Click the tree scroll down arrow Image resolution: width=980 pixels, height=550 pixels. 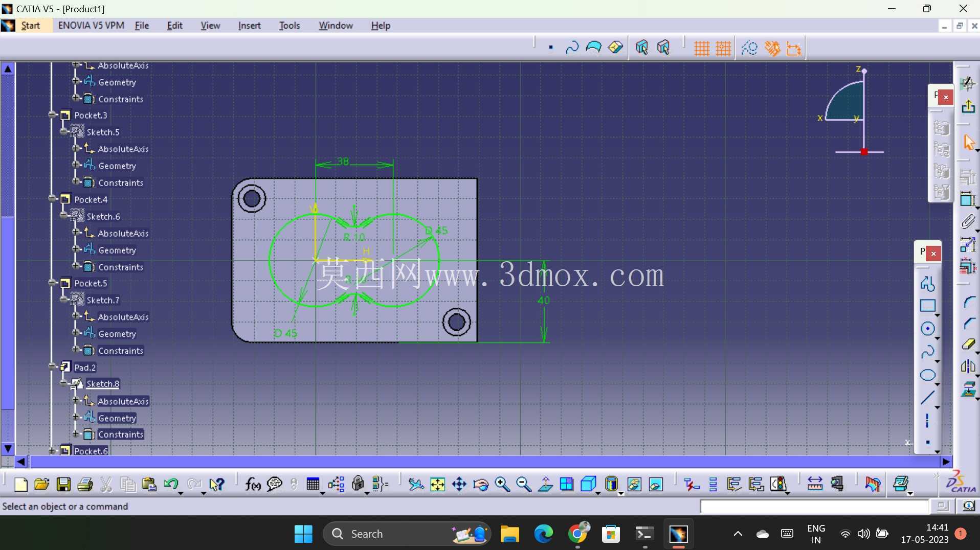8,449
